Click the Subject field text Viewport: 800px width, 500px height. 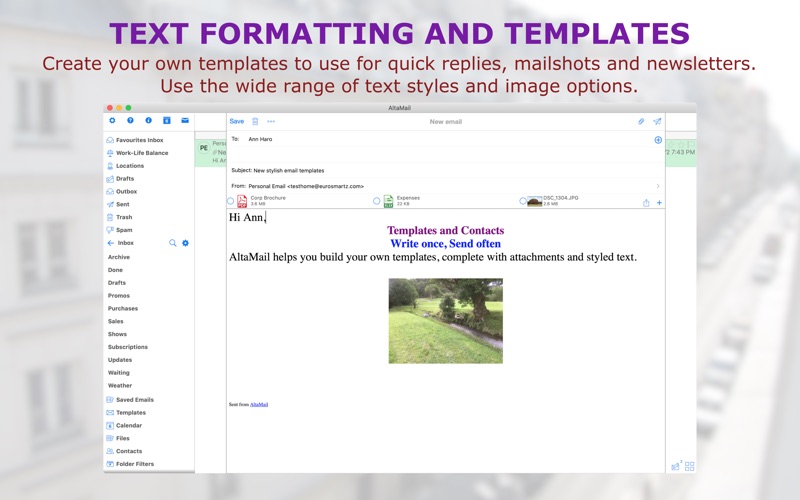(289, 170)
